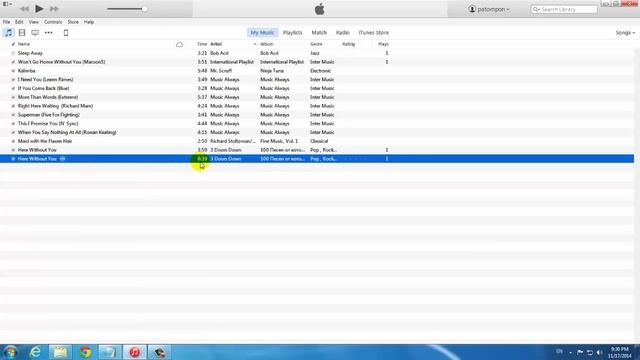This screenshot has height=360, width=640.
Task: Sort by the Plays column header
Action: (383, 44)
